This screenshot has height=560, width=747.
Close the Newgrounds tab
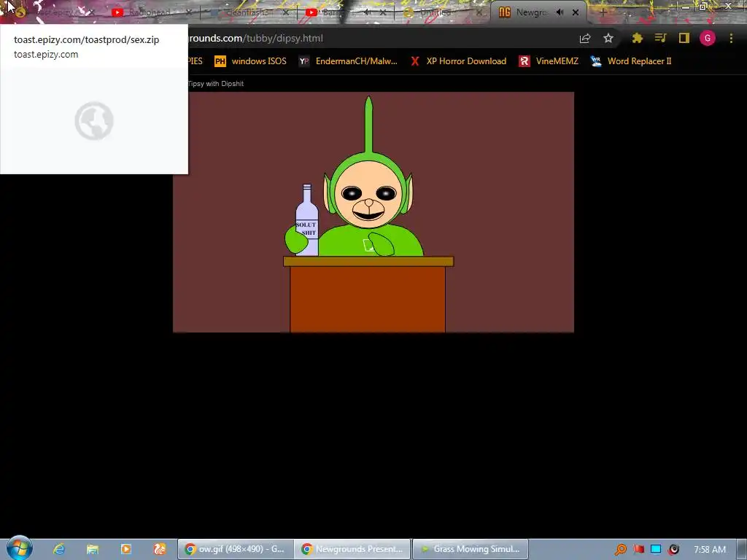pyautogui.click(x=576, y=12)
